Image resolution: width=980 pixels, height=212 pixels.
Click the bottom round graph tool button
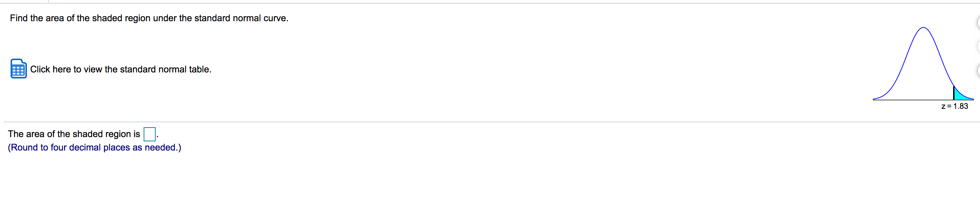tap(978, 70)
